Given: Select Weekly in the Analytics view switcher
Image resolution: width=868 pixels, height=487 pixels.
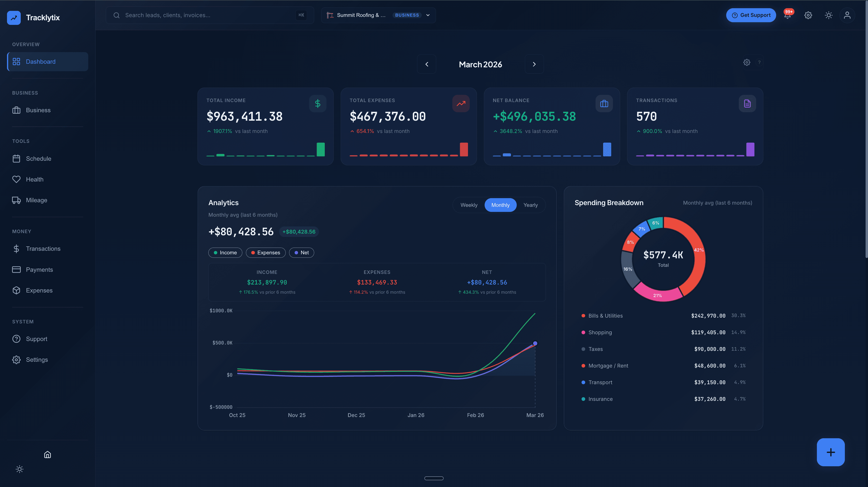Looking at the screenshot, I should 469,205.
